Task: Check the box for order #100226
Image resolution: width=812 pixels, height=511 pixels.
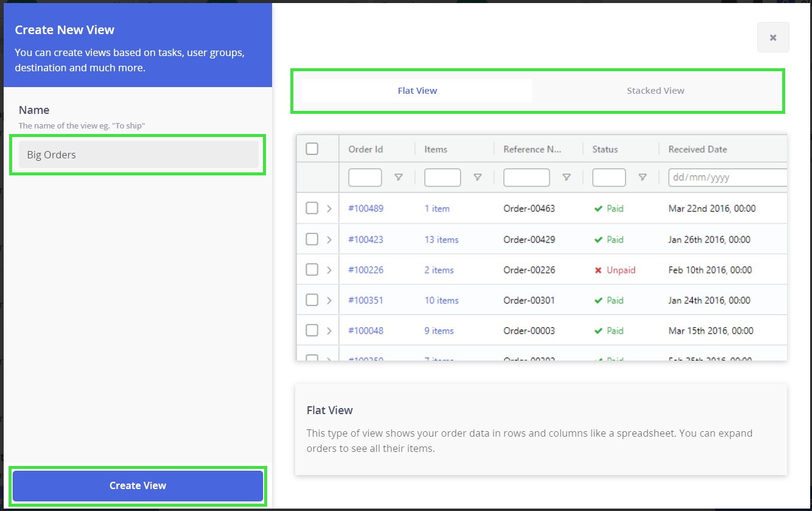Action: pos(312,270)
